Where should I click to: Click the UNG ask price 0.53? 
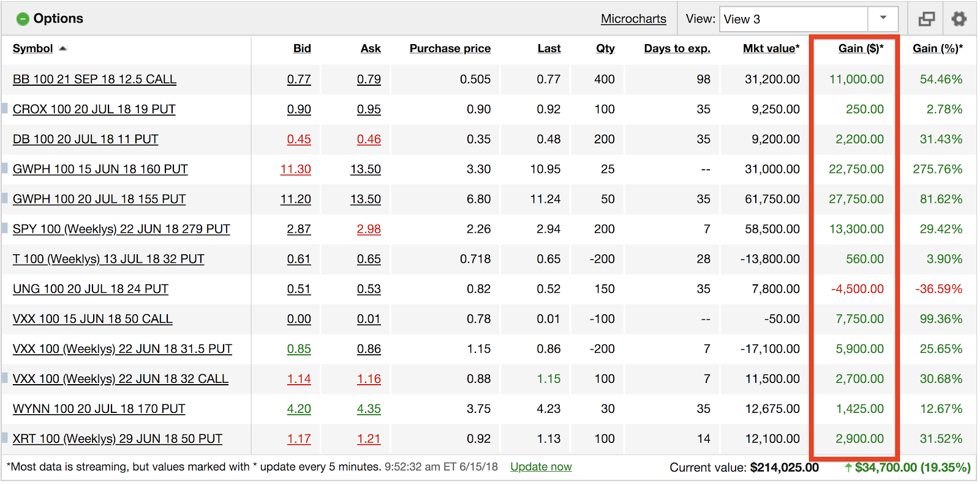[x=369, y=289]
